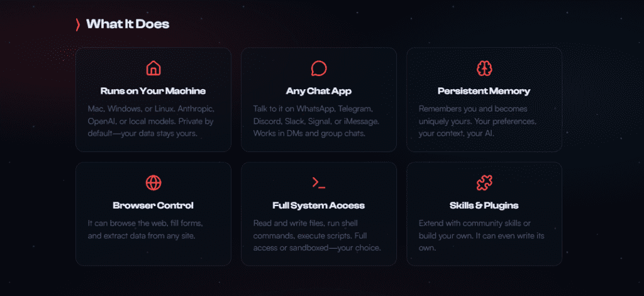Click the house icon above Runs on Your Machine
Screen dimensions: 644x296
pos(153,68)
